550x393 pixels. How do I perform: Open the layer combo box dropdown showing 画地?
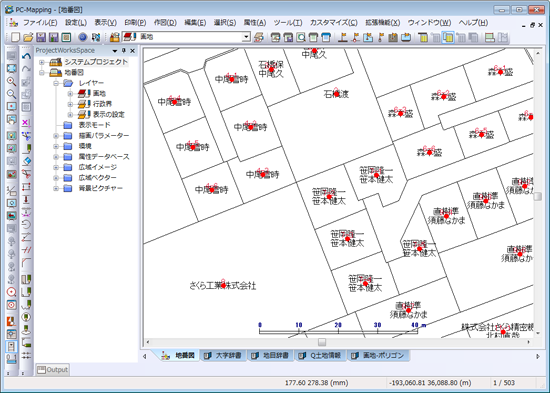tap(247, 37)
